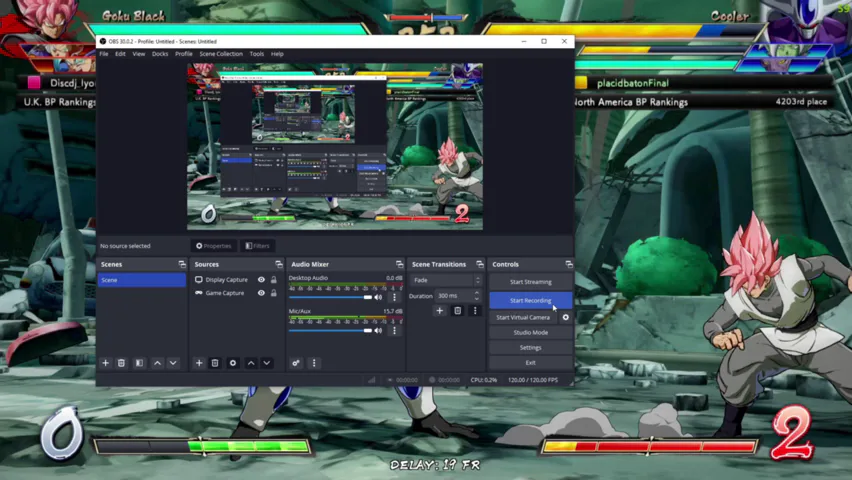Pop out the Scene Transitions dock
852x480 pixels.
click(x=479, y=264)
